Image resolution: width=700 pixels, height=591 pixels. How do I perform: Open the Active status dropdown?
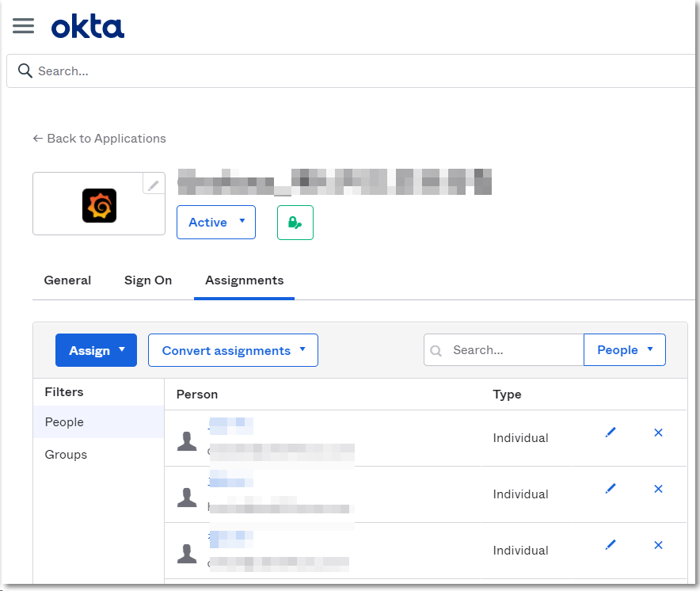coord(216,222)
